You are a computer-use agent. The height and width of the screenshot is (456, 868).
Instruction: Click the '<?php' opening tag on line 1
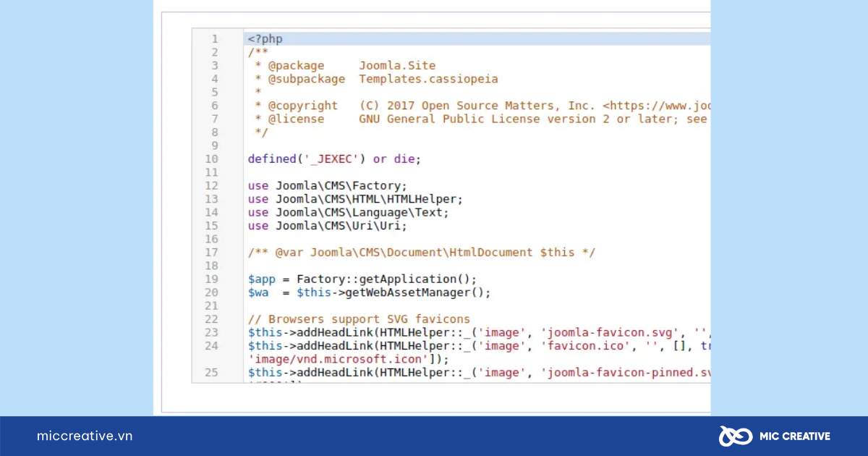265,39
